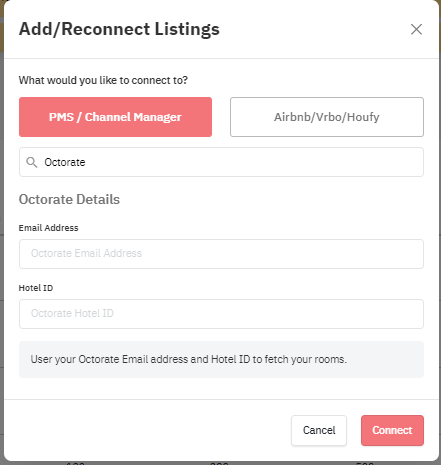Click the magnifier search icon
This screenshot has width=441, height=465.
pos(32,162)
